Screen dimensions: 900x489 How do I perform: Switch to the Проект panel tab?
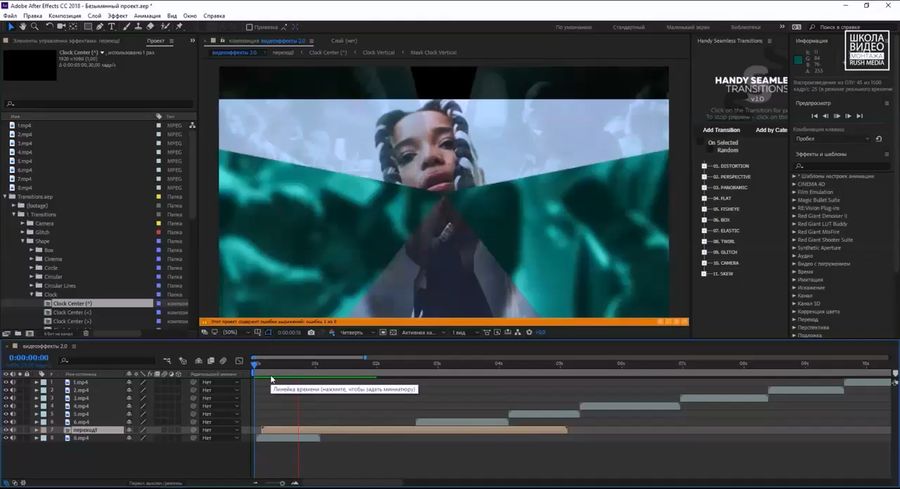(x=156, y=41)
